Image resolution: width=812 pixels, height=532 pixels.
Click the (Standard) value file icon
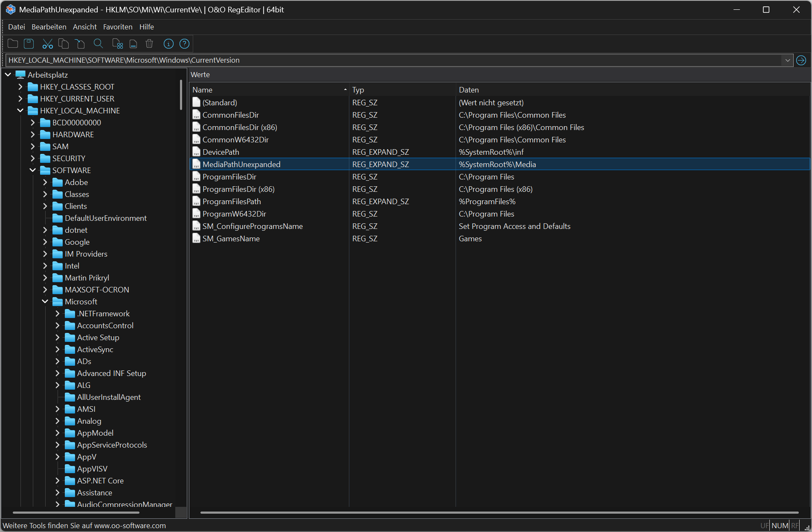196,102
